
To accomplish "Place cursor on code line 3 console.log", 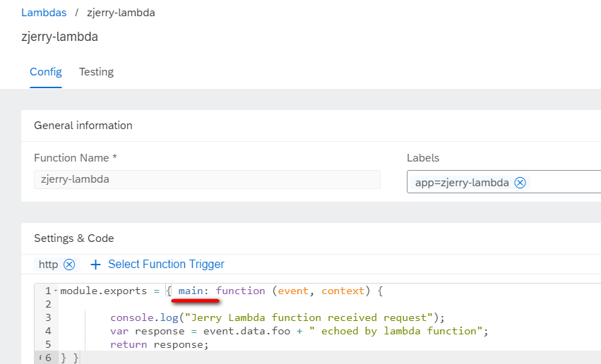I will point(145,317).
